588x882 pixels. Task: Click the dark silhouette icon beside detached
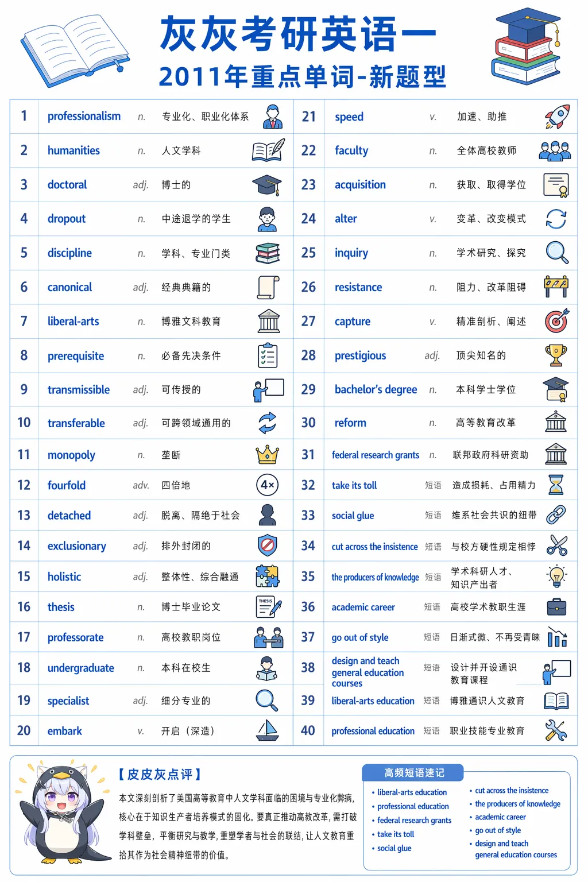point(267,515)
